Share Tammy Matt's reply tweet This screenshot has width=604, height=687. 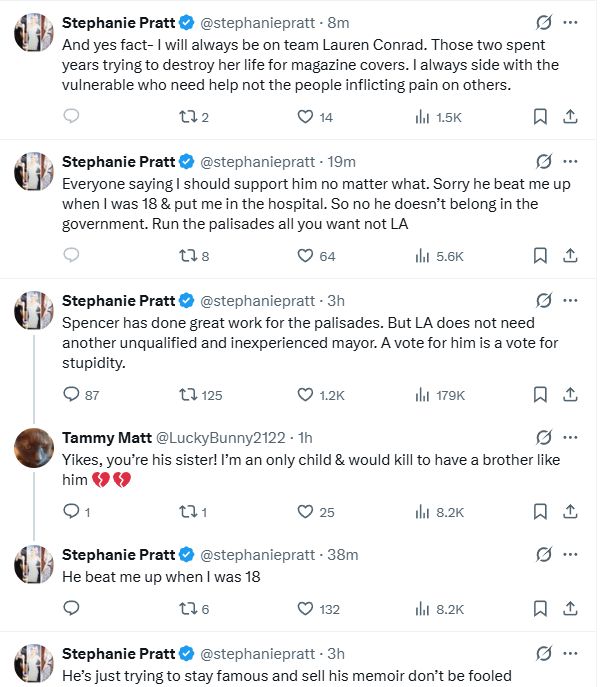tap(570, 512)
